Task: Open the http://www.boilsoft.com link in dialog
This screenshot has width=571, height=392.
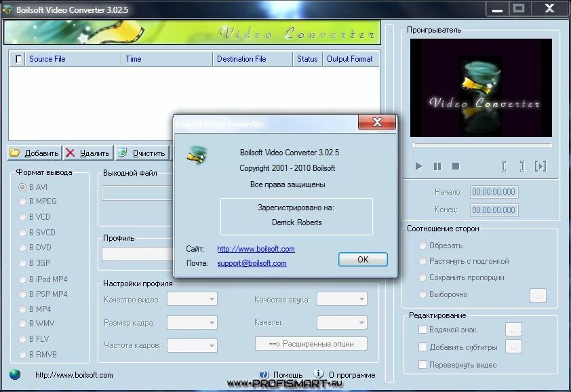Action: coord(256,249)
